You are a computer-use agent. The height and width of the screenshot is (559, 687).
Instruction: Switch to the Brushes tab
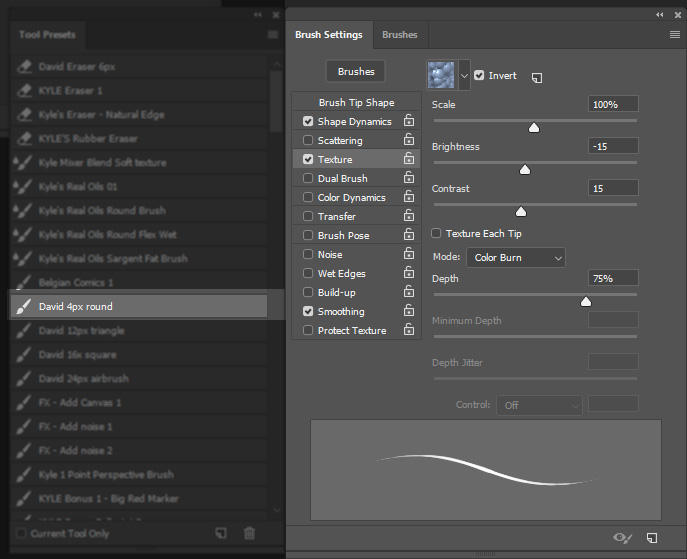(x=399, y=34)
